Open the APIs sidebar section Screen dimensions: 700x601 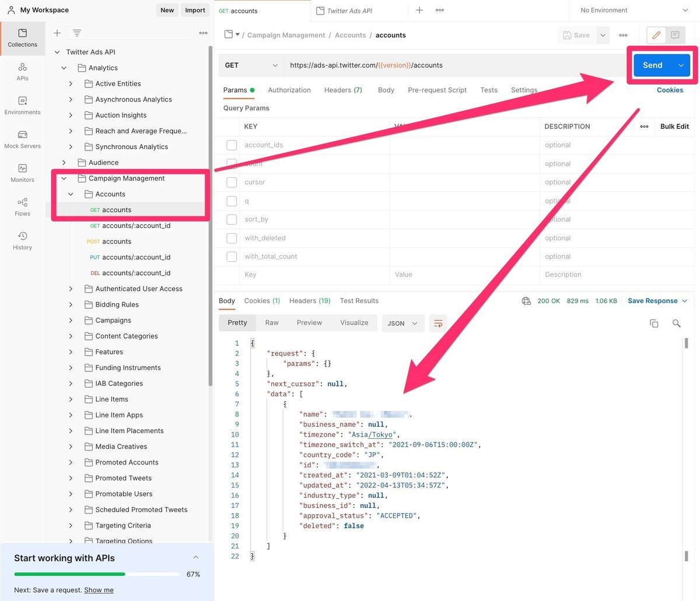click(x=22, y=72)
